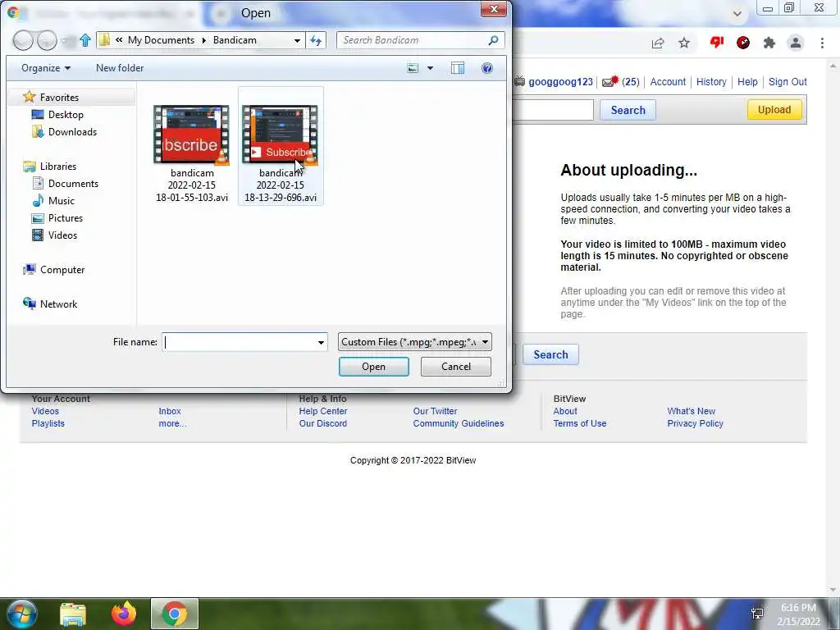Select Desktop in the navigation pane
The width and height of the screenshot is (840, 630).
[x=66, y=115]
